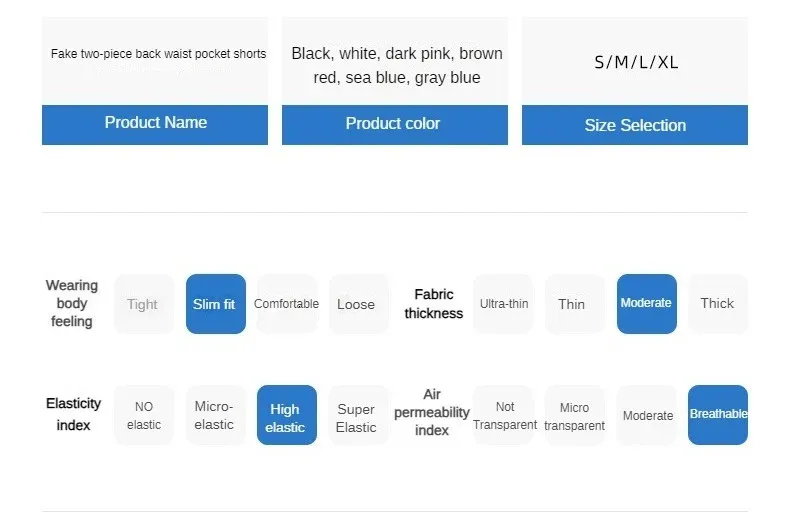790x518 pixels.
Task: Choose Micro transparent option
Action: pos(574,415)
